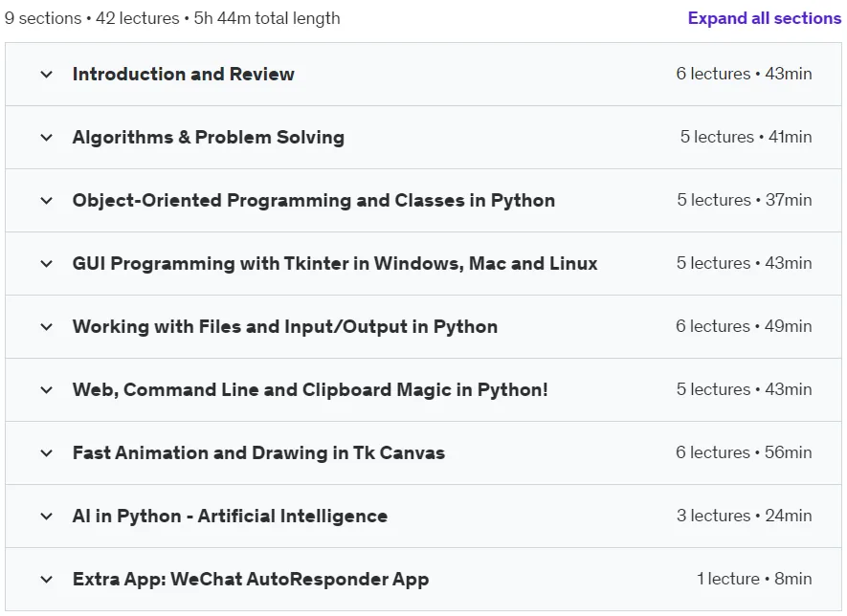Select GUI Programming with Tkinter title
The height and width of the screenshot is (616, 847).
pyautogui.click(x=335, y=263)
